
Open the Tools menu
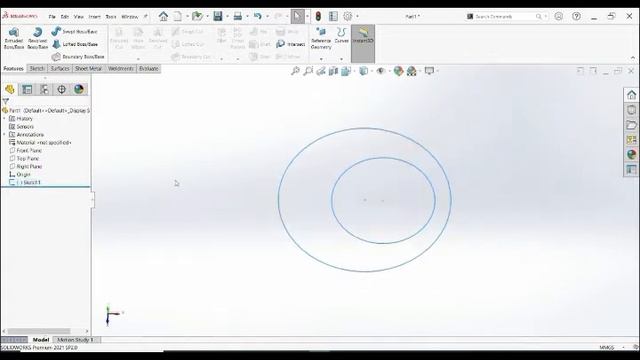[111, 17]
